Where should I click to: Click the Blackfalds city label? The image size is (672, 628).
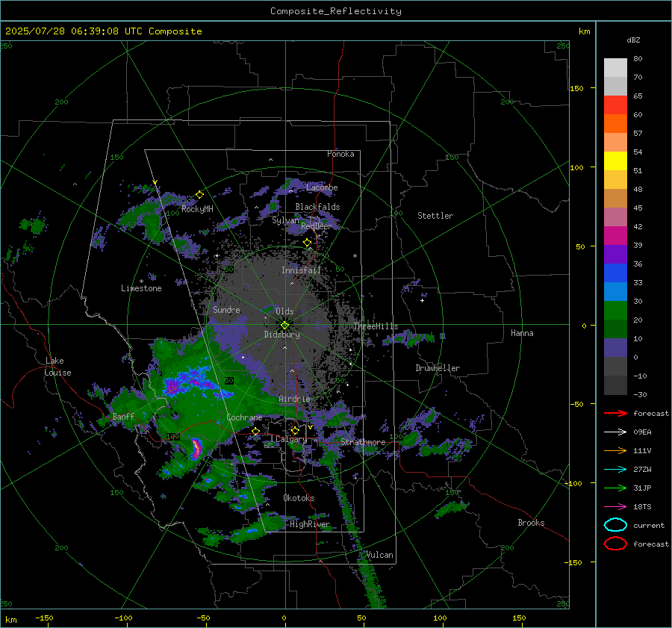pyautogui.click(x=317, y=207)
